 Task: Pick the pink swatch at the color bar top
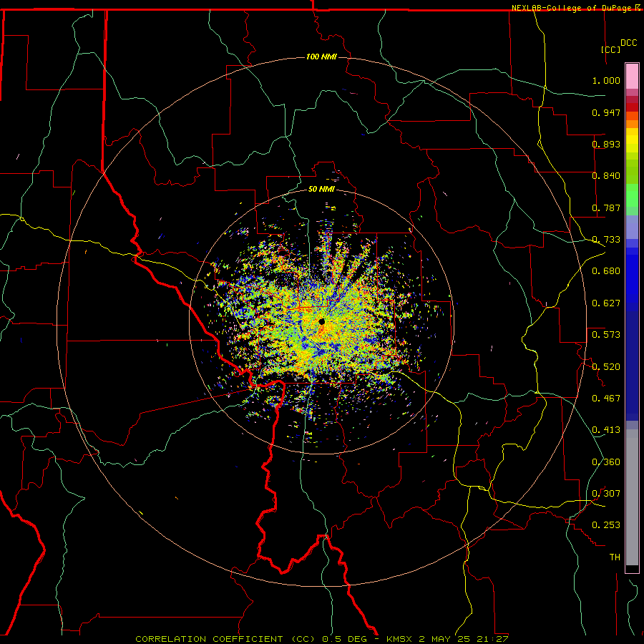pyautogui.click(x=632, y=77)
